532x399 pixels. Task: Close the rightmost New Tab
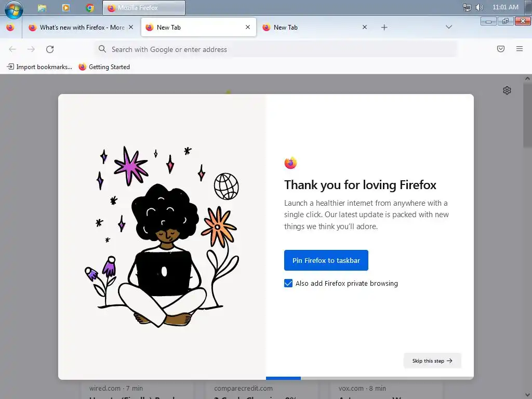click(365, 27)
